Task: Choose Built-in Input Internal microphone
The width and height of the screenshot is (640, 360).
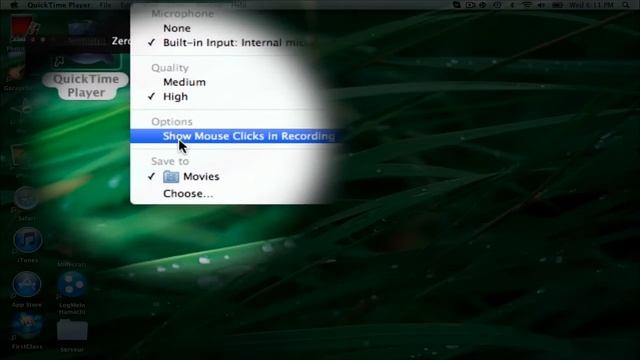Action: tap(235, 42)
